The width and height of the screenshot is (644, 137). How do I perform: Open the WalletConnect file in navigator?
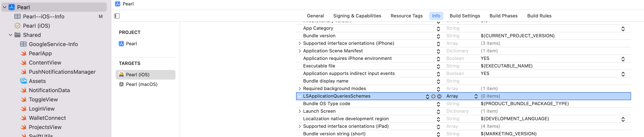tap(47, 118)
